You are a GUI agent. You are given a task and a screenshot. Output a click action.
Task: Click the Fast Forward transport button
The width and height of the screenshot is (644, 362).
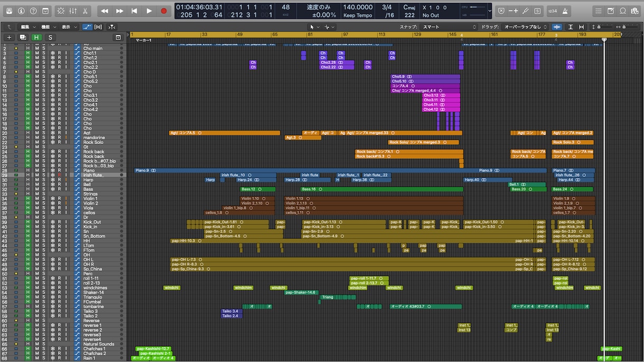(x=119, y=11)
